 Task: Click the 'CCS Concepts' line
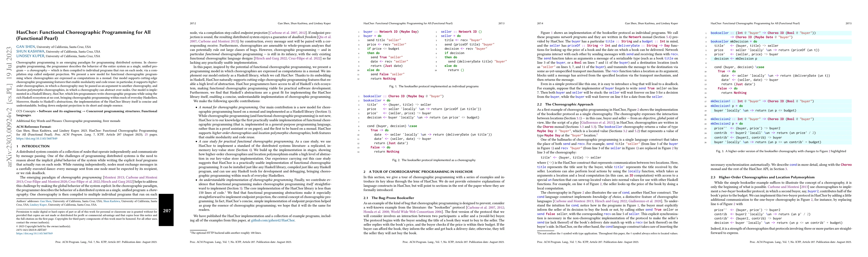[87, 113]
